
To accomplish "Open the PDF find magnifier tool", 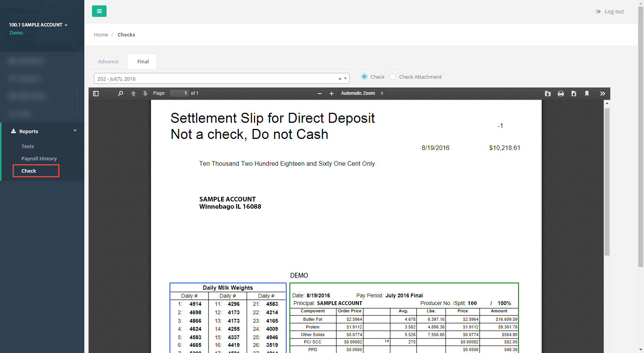I will point(120,93).
